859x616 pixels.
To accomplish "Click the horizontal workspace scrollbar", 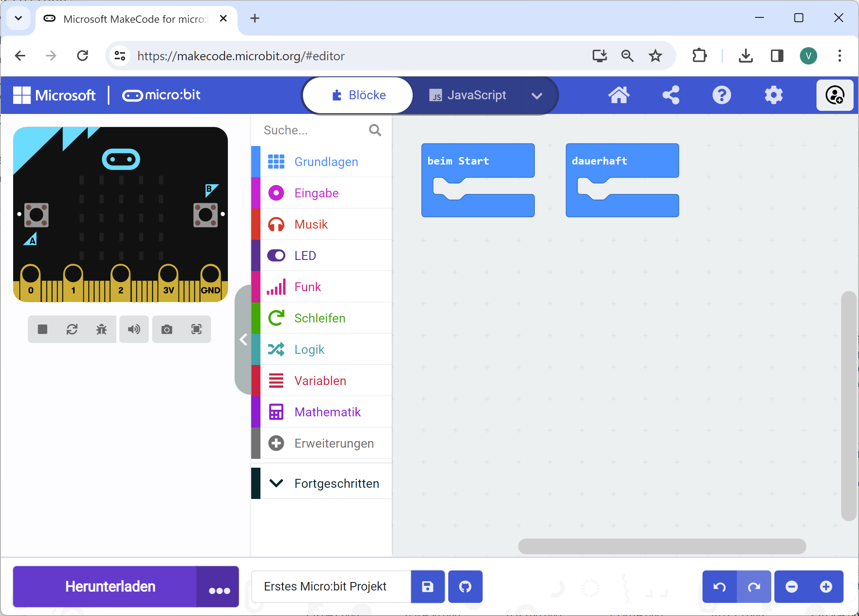I will point(662,546).
